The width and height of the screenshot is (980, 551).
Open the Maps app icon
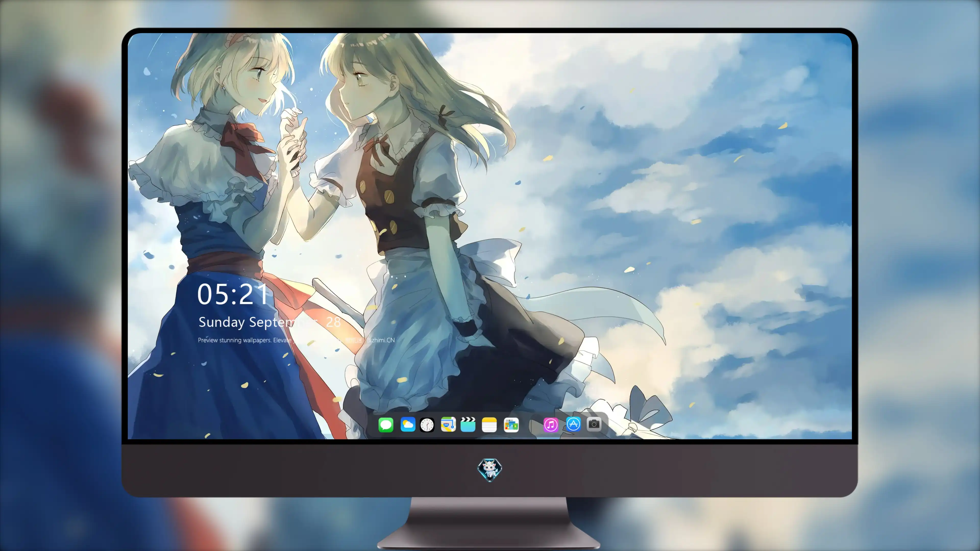click(x=448, y=424)
